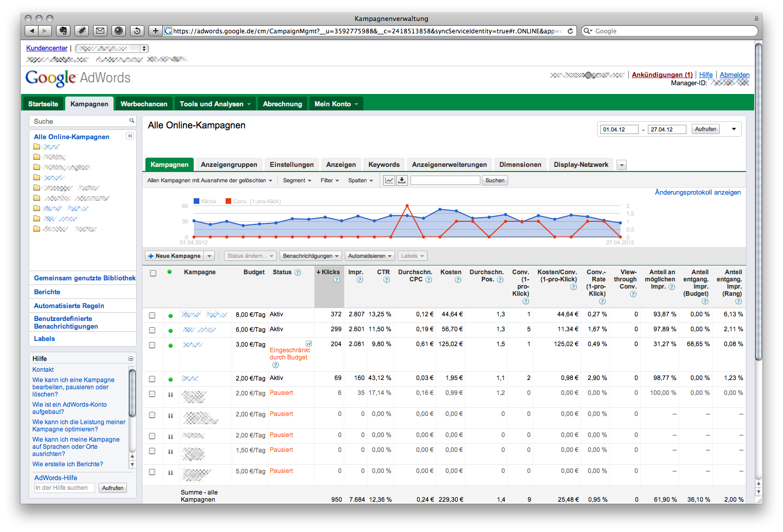The width and height of the screenshot is (783, 532).
Task: Open the Dimensionen tab
Action: [x=520, y=164]
